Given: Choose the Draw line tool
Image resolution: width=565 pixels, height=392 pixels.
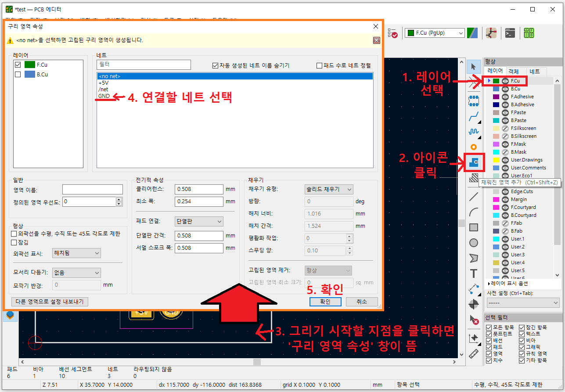Looking at the screenshot, I should point(473,196).
